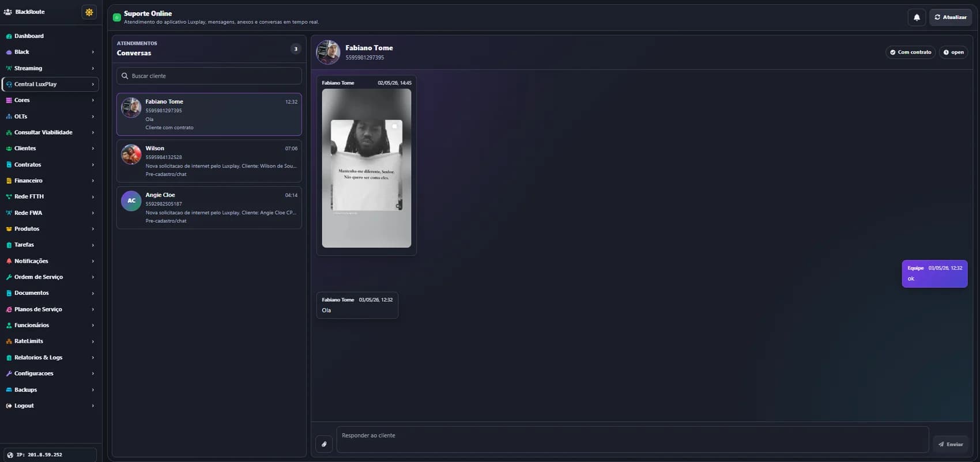
Task: Click the Equipe ok message bubble
Action: tap(934, 274)
